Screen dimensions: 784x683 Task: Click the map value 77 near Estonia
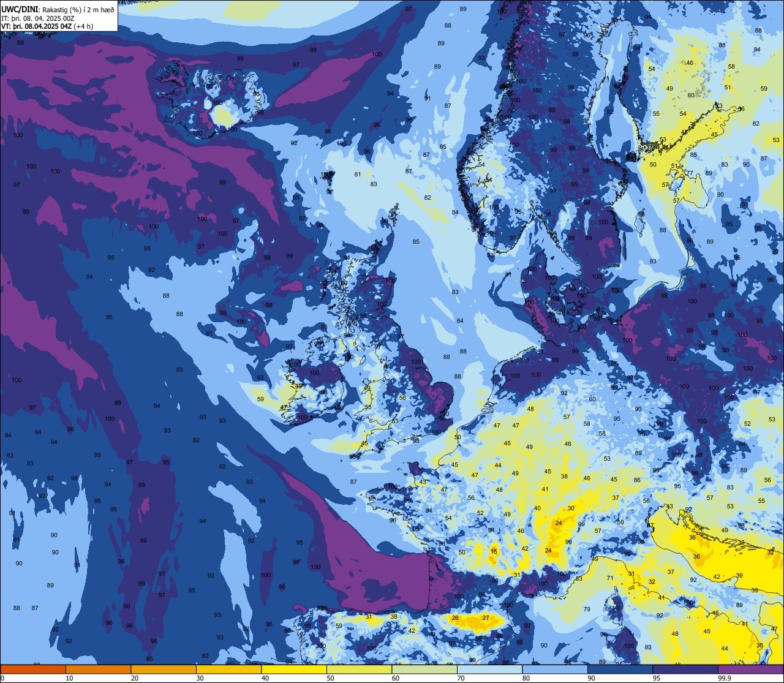tap(690, 173)
